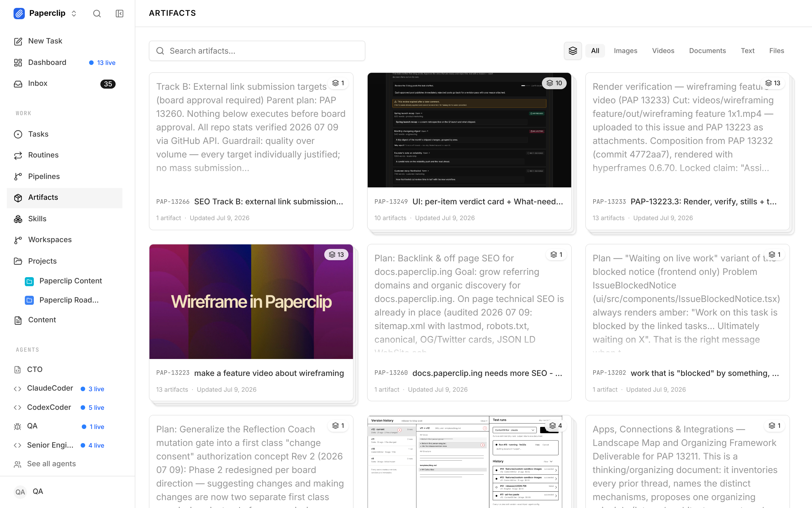The image size is (812, 508).
Task: Open the Workspaces branch icon
Action: pyautogui.click(x=18, y=240)
